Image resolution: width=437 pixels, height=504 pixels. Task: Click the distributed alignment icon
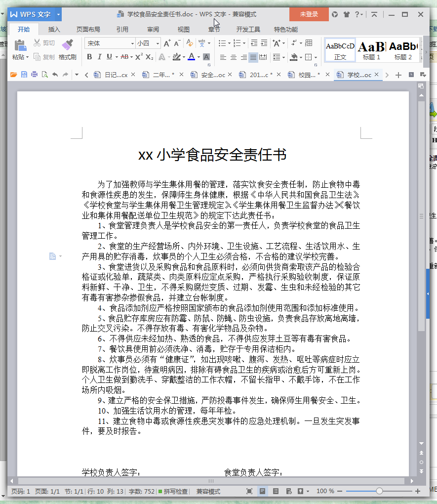[x=263, y=57]
